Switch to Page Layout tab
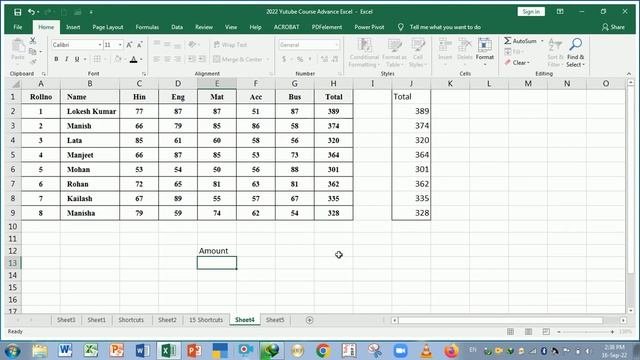This screenshot has height=360, width=640. coord(108,27)
